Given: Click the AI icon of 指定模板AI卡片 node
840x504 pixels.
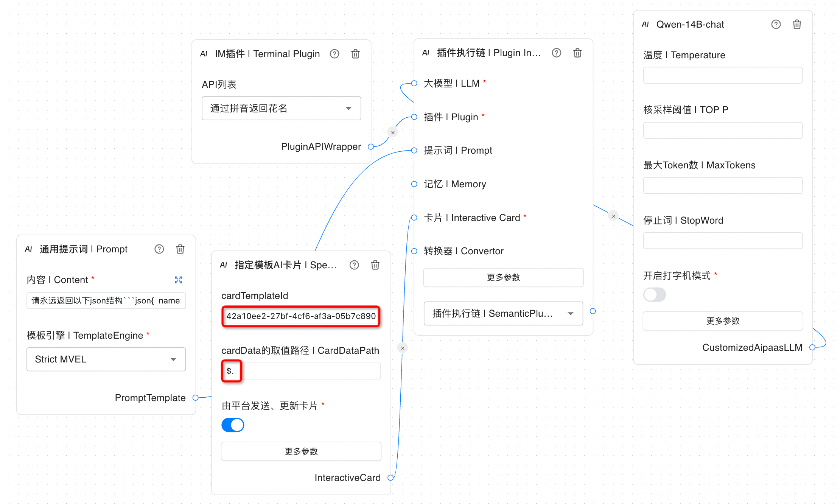Looking at the screenshot, I should pos(223,265).
